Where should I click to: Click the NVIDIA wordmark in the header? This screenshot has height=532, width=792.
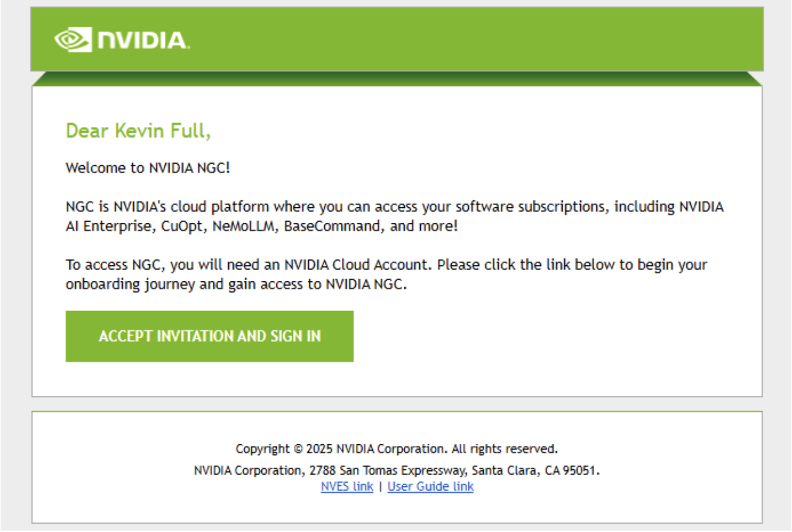point(143,40)
